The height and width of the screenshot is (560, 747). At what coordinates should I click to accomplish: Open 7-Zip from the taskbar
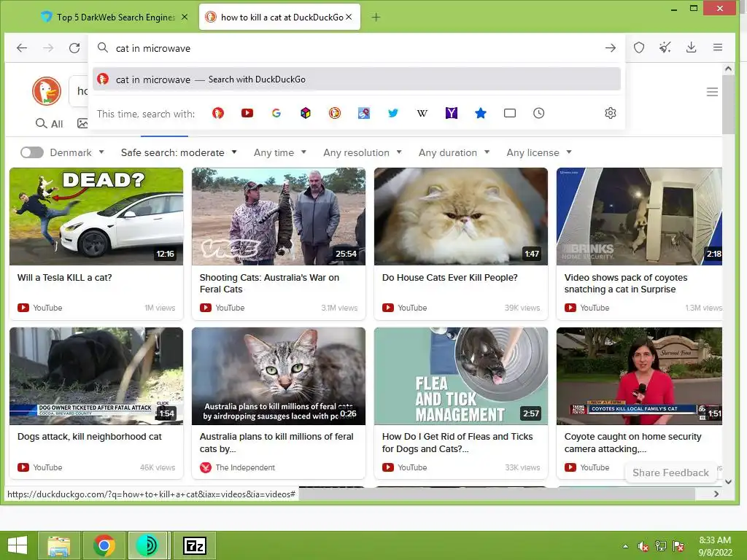click(194, 545)
